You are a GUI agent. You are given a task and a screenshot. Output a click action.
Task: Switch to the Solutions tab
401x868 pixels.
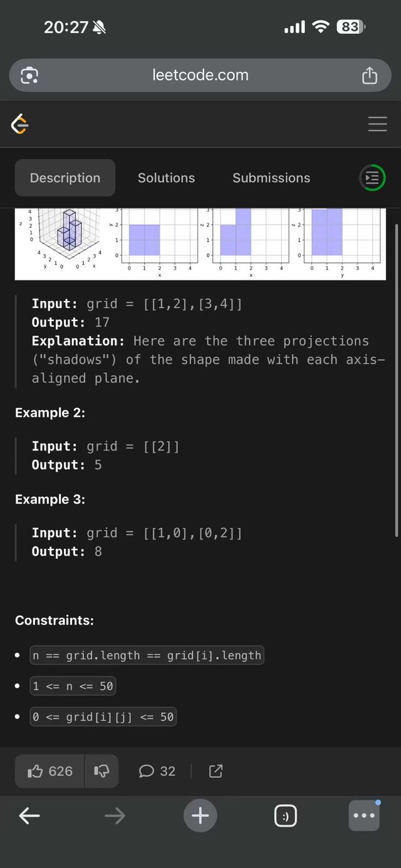[x=166, y=178]
